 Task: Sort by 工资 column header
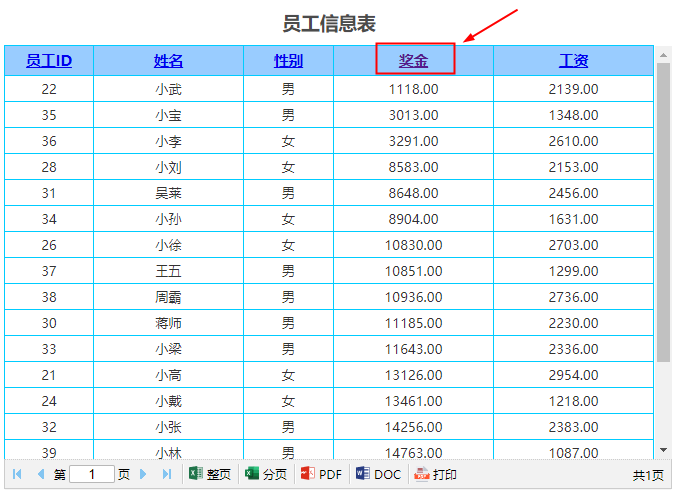click(573, 61)
